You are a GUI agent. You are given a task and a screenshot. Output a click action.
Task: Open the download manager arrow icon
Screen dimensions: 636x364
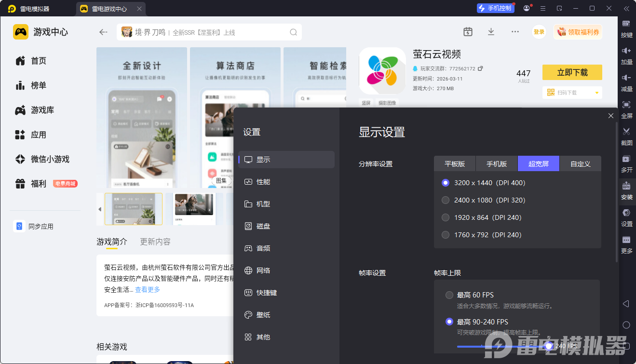click(491, 32)
